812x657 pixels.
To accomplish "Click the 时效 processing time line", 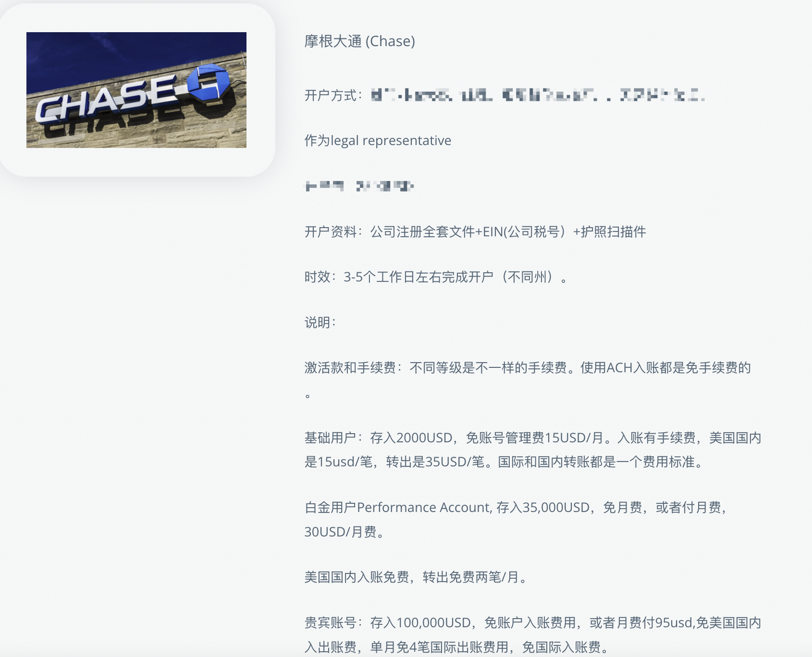I will click(436, 277).
